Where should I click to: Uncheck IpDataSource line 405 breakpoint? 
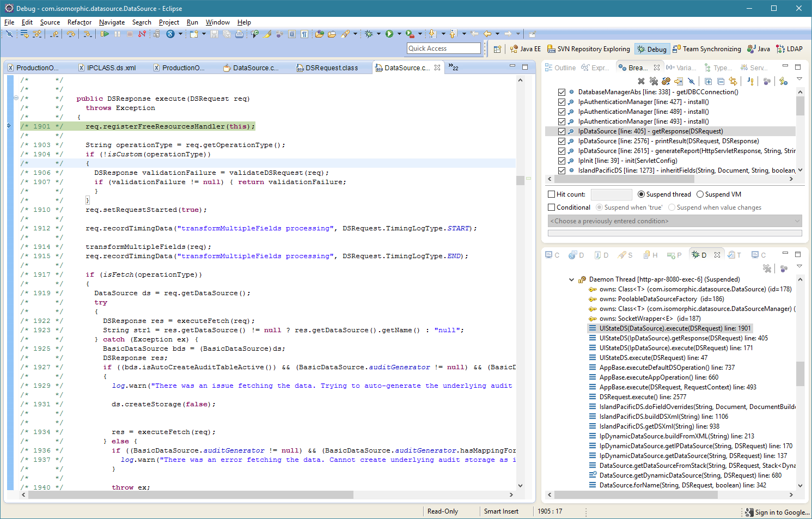[x=561, y=131]
